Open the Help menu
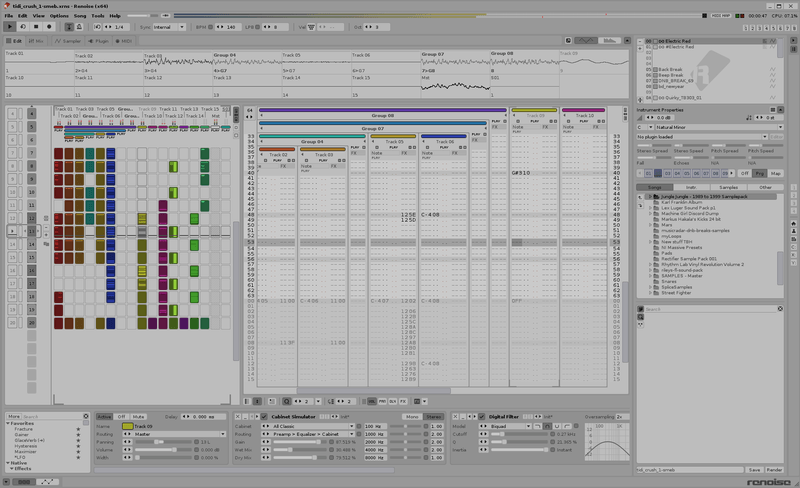800x488 pixels. click(x=115, y=16)
